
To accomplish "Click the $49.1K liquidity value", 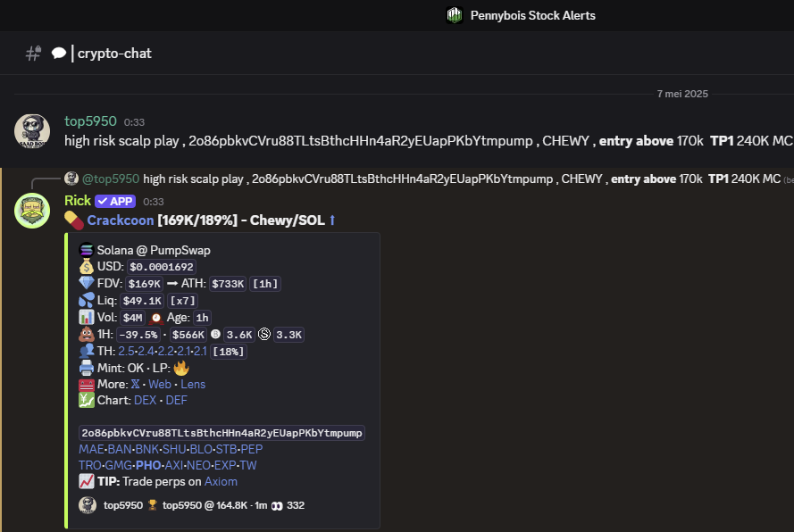I will pos(142,301).
